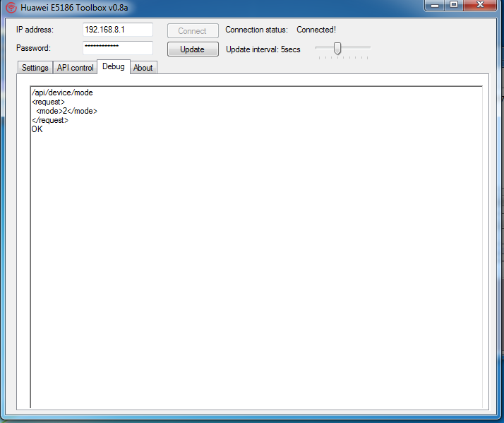The height and width of the screenshot is (423, 504).
Task: Minimize the Huawei Toolbox window
Action: pyautogui.click(x=435, y=5)
